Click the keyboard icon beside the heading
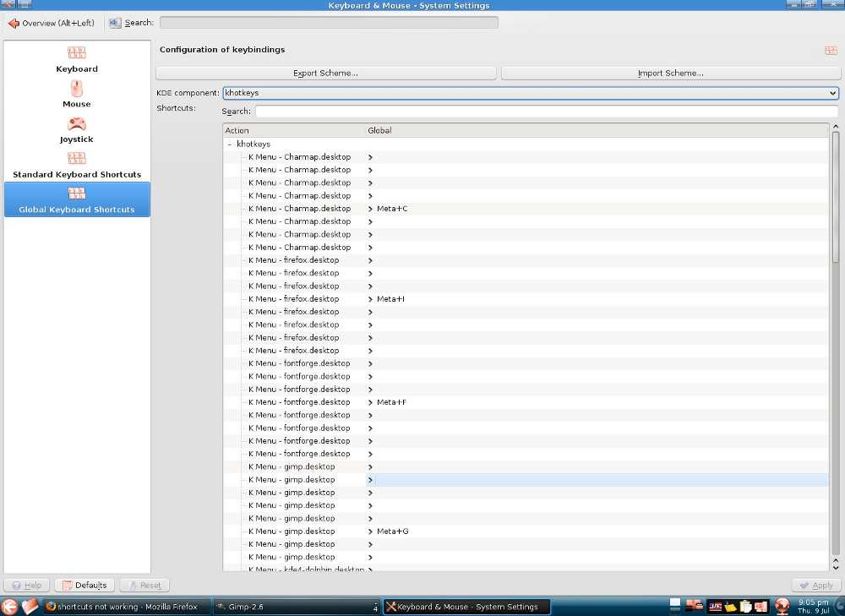 coord(831,51)
